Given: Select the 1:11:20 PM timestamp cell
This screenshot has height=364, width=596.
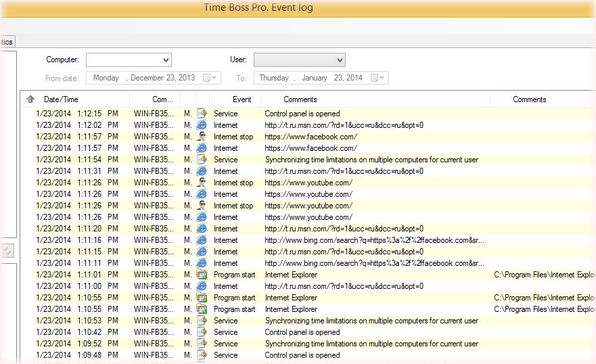Looking at the screenshot, I should click(77, 229).
